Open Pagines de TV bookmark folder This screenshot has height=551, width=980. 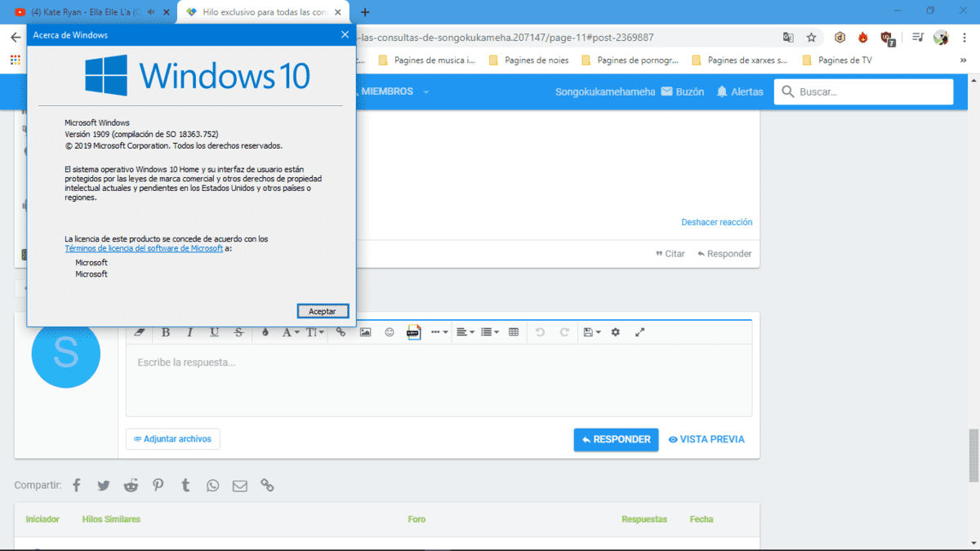[837, 60]
